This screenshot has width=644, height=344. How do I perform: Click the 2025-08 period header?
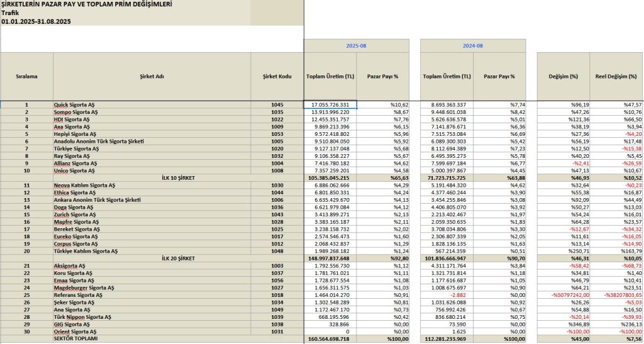(x=357, y=46)
